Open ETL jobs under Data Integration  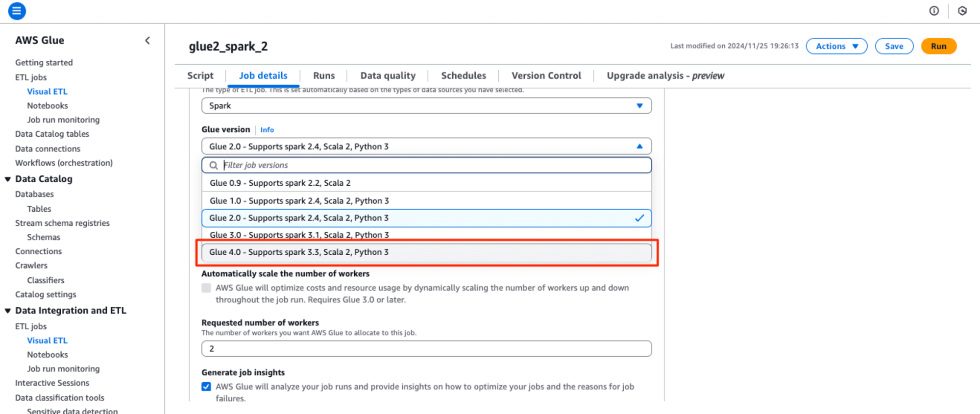pos(31,327)
